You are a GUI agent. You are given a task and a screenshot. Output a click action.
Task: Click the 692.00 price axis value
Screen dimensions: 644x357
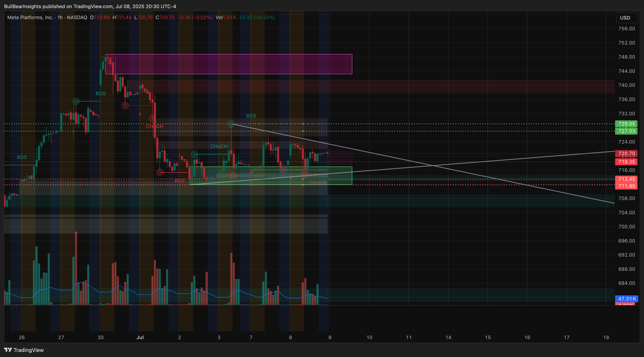click(x=627, y=255)
